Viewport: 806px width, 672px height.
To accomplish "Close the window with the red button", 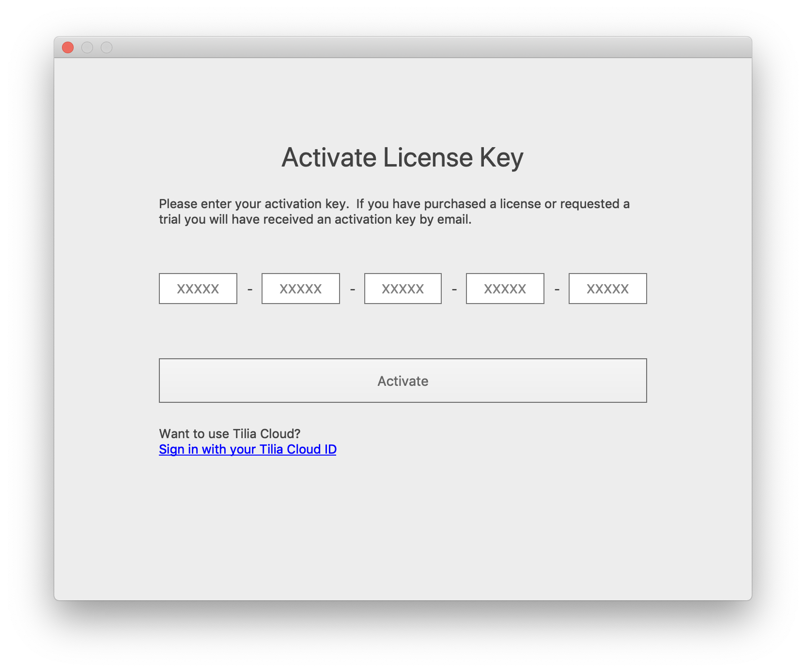I will 68,47.
